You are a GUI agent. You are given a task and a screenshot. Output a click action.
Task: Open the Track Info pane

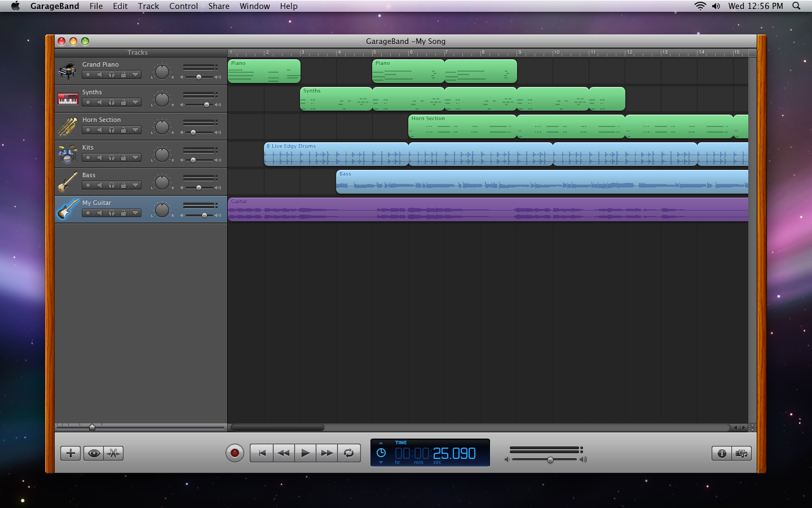click(x=721, y=453)
